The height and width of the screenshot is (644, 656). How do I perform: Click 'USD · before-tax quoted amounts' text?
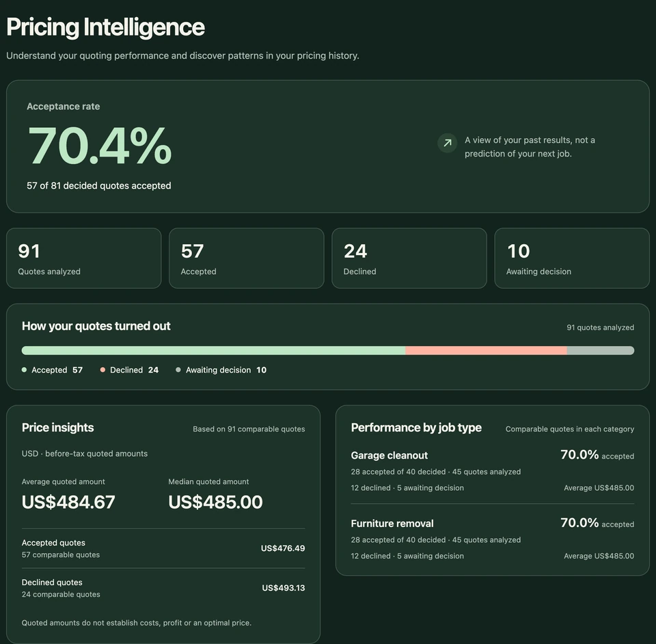pyautogui.click(x=85, y=454)
